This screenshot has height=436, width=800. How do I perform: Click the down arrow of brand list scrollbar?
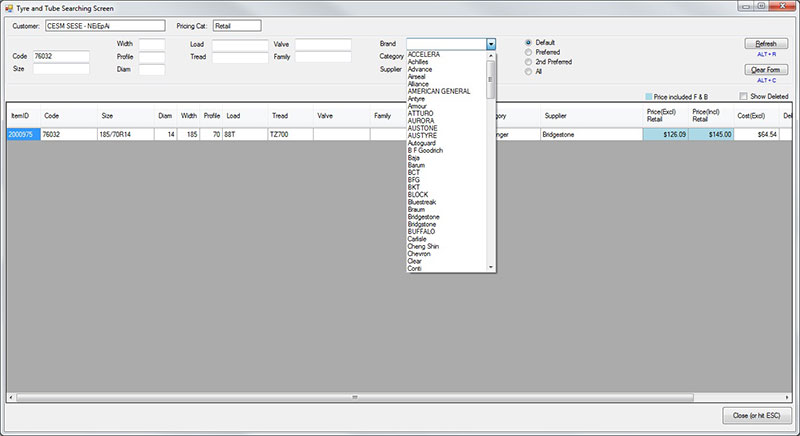(491, 267)
